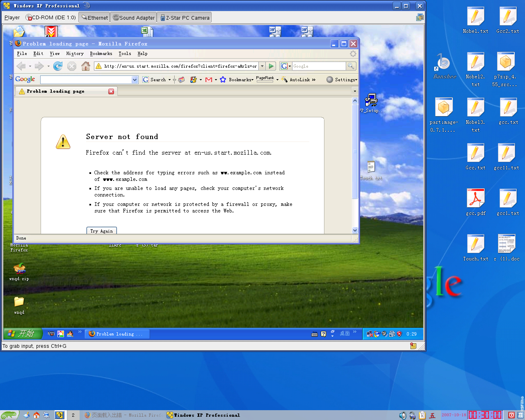Click the Firefox forward arrow
The image size is (525, 420).
tap(39, 66)
